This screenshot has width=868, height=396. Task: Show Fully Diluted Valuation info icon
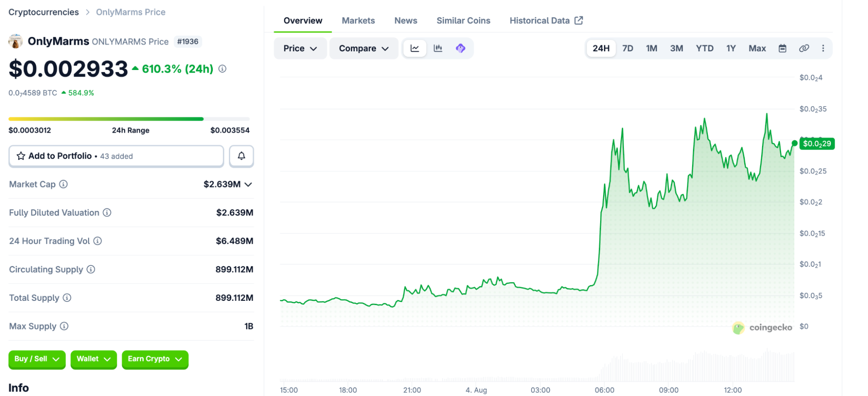point(107,213)
